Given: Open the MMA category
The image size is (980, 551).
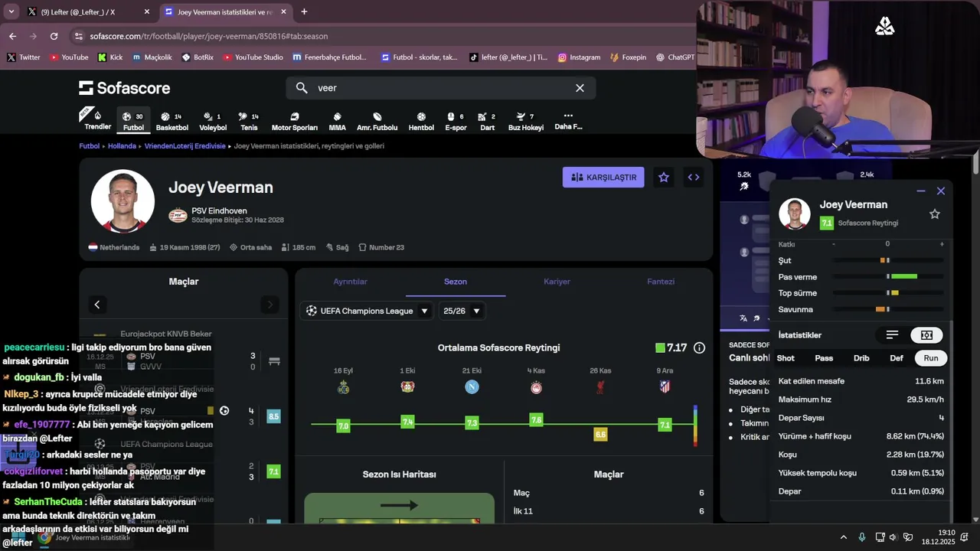Looking at the screenshot, I should tap(337, 121).
